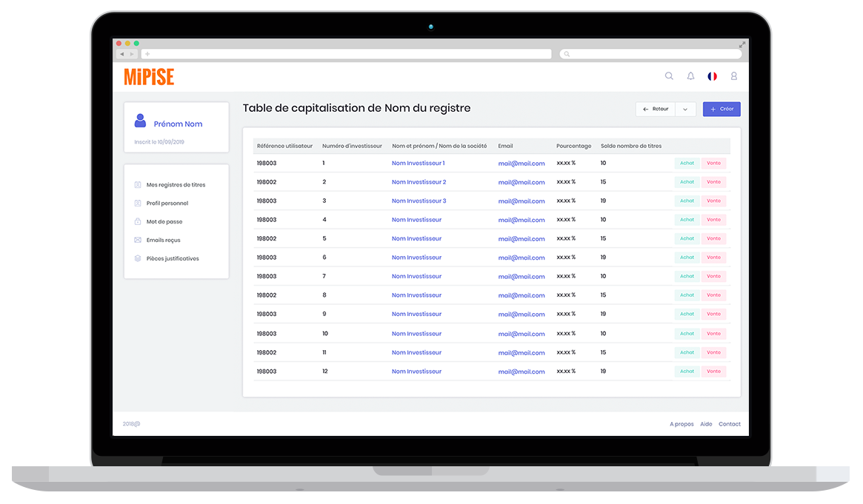Click Achat in investor number 6 row

(x=687, y=258)
